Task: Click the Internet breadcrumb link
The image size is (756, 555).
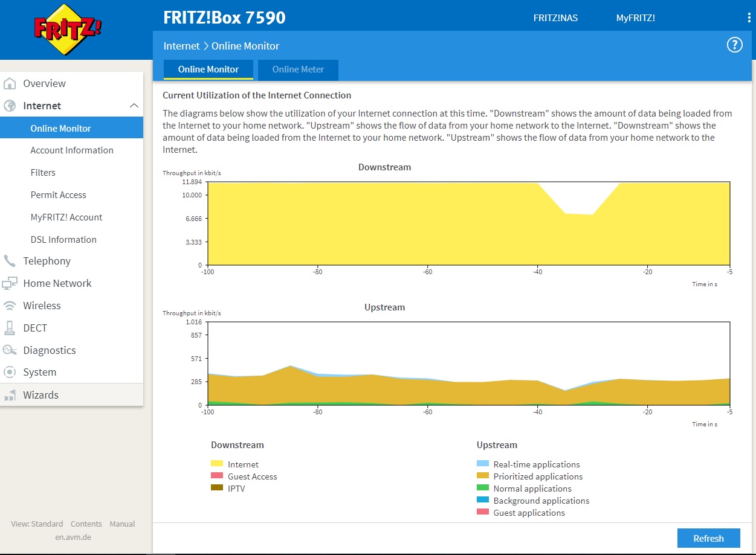Action: click(x=181, y=46)
